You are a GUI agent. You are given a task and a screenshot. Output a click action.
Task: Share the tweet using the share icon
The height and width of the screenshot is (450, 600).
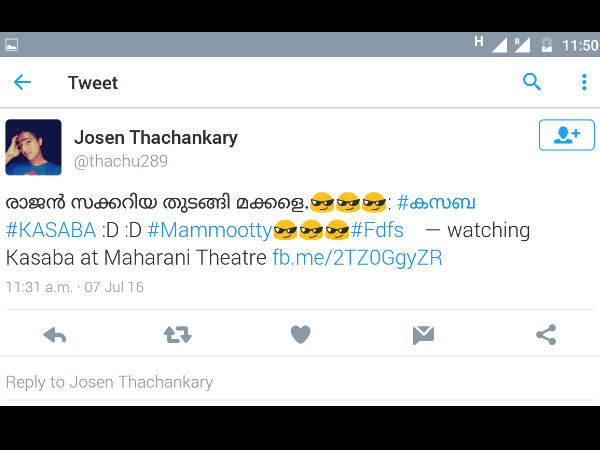pos(546,335)
